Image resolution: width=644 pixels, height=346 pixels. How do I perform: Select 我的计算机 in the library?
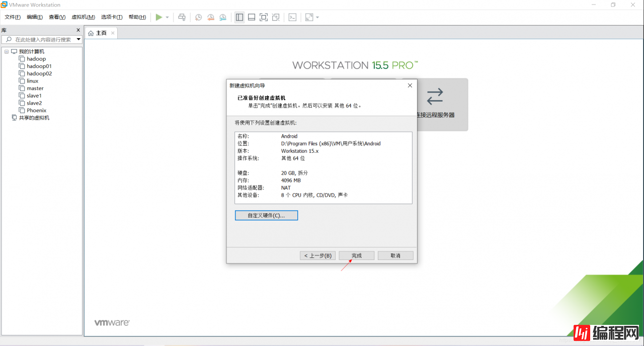(31, 51)
